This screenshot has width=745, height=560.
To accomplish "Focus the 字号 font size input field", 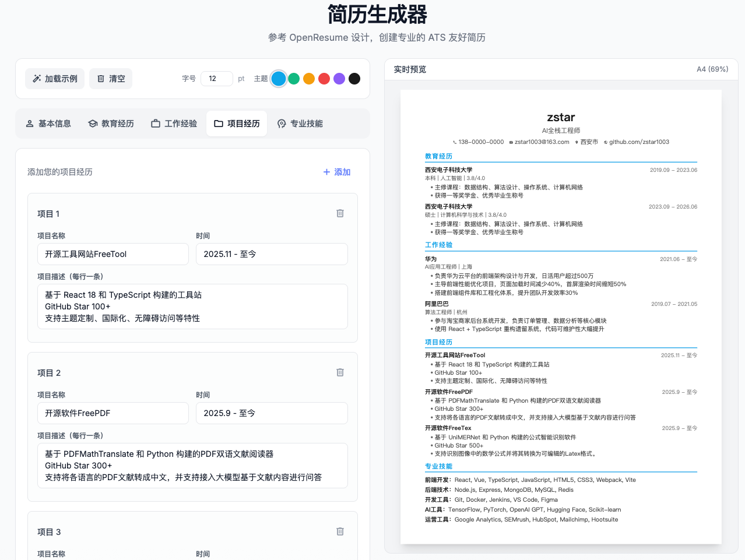I will pos(217,79).
